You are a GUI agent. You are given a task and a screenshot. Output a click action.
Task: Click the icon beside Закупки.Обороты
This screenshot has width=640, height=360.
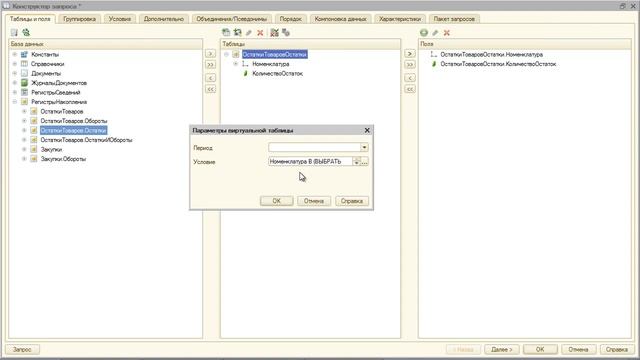pyautogui.click(x=34, y=159)
